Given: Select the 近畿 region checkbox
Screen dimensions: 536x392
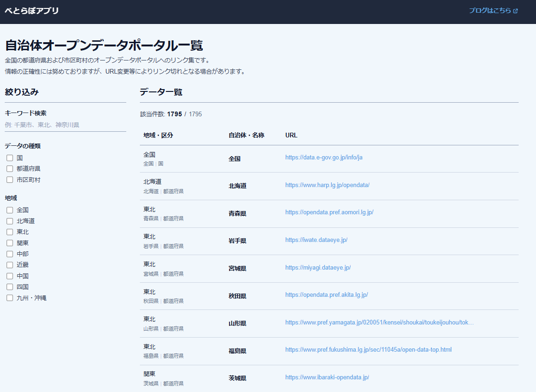Looking at the screenshot, I should pyautogui.click(x=10, y=265).
